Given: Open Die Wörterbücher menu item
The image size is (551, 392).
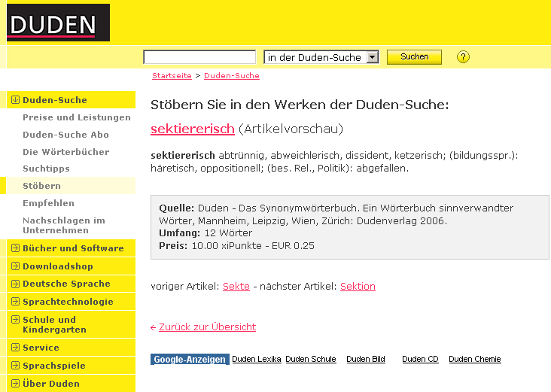Looking at the screenshot, I should [66, 152].
